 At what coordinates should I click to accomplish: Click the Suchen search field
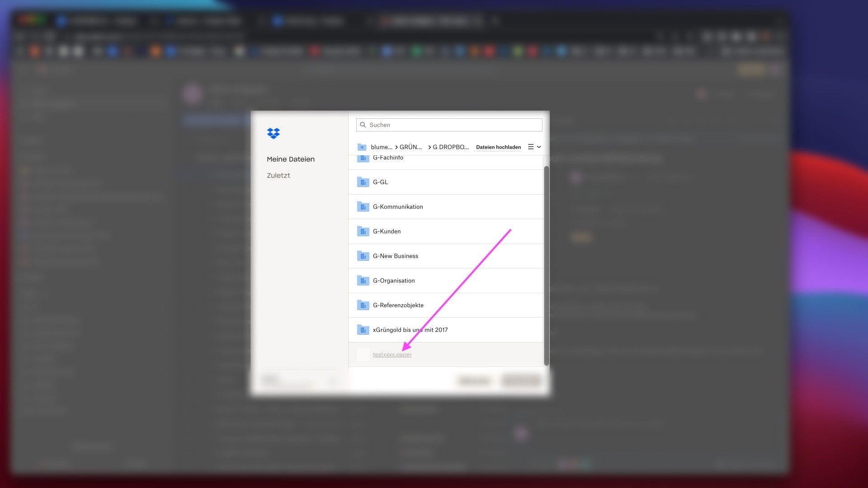(x=449, y=125)
